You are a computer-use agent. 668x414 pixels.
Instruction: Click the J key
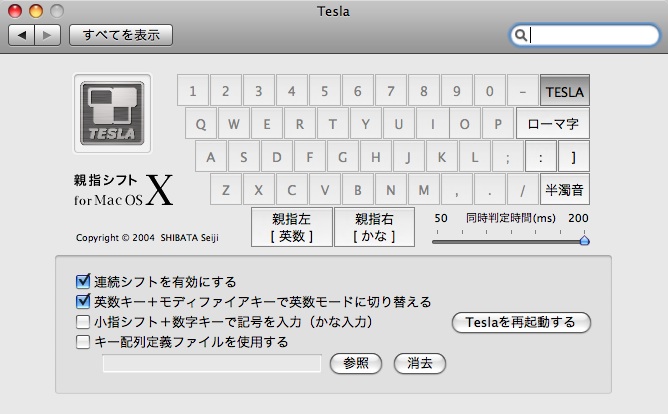[409, 157]
